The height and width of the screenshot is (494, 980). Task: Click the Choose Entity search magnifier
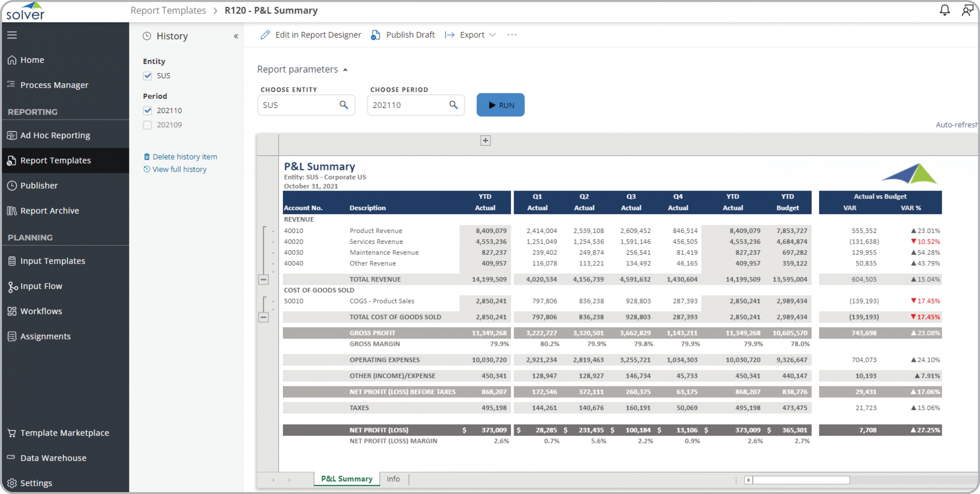(x=343, y=105)
